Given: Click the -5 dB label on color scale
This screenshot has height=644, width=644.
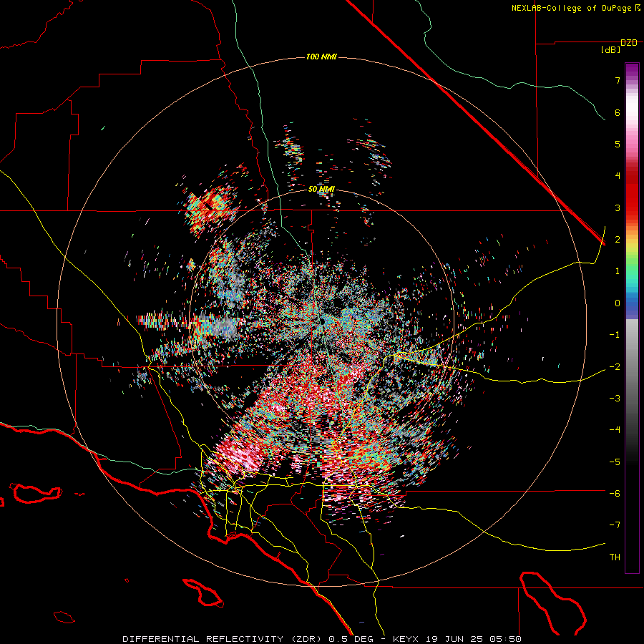Looking at the screenshot, I should coord(615,462).
